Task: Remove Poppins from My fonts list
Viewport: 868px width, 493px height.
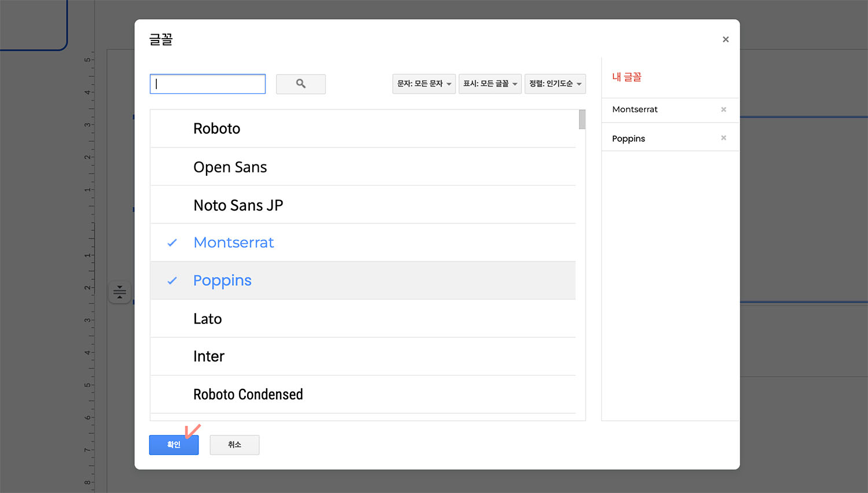Action: [723, 138]
